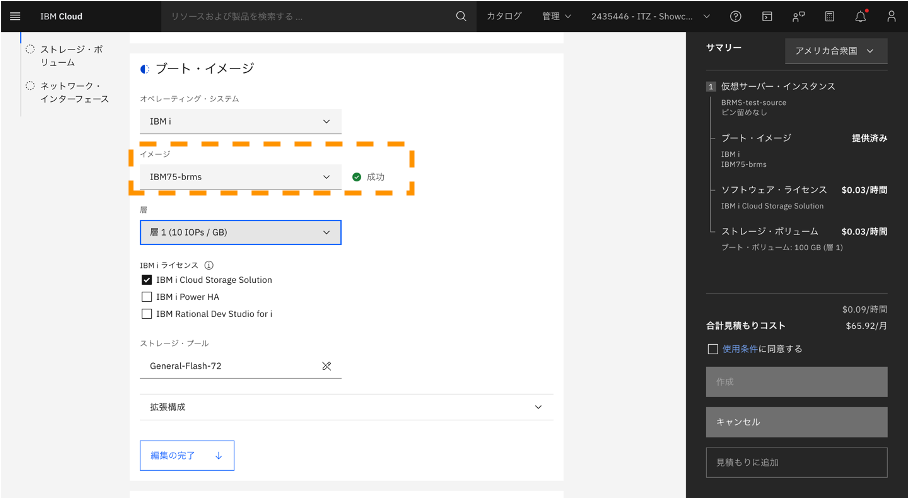Click the BRMS-test-source instance name
This screenshot has width=908, height=498.
[753, 102]
